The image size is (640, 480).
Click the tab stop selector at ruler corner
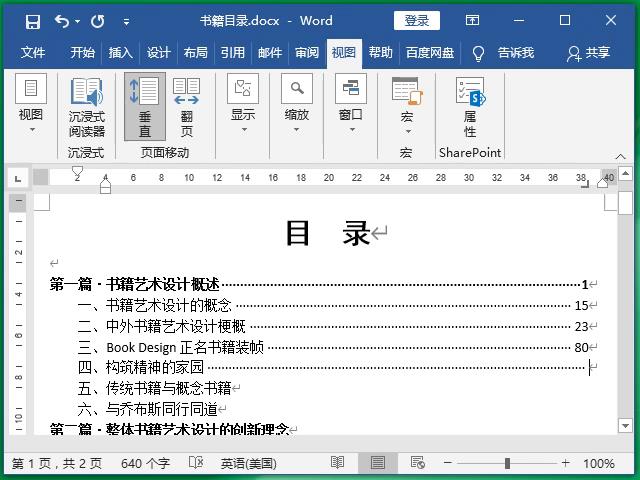pyautogui.click(x=18, y=178)
